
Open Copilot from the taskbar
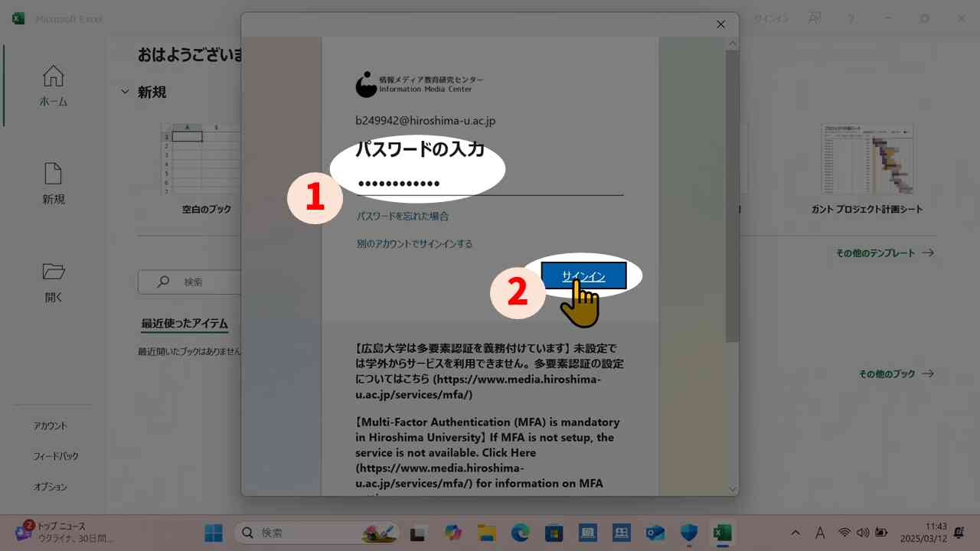[452, 533]
